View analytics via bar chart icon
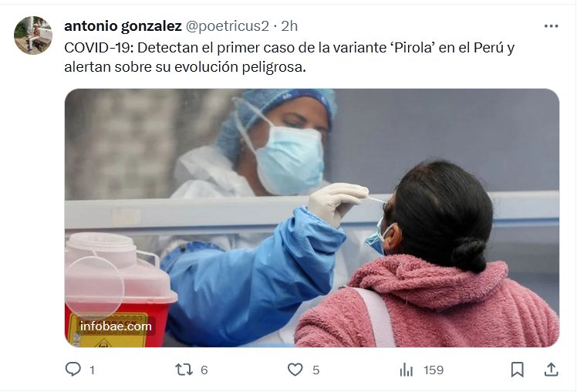Viewport: 577px width, 392px height. (407, 370)
